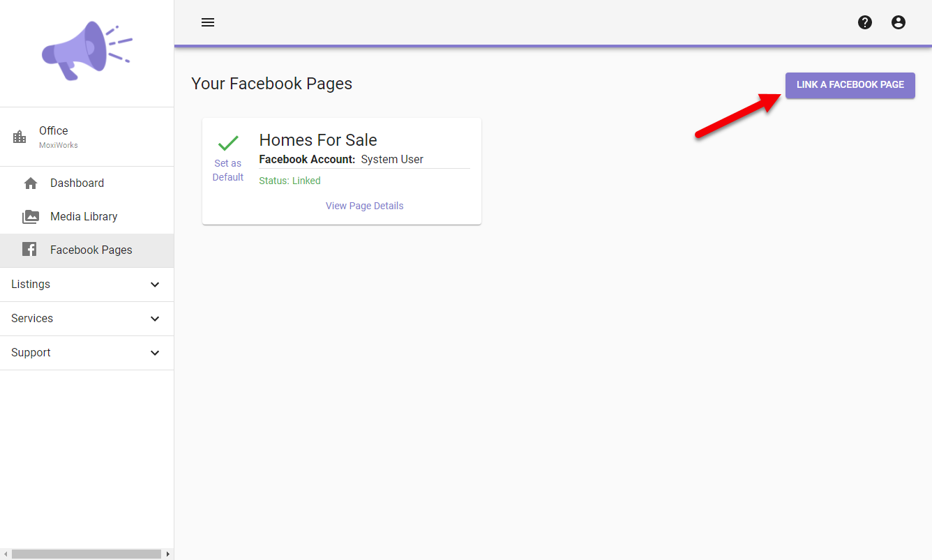Select Facebook Pages in the sidebar

click(x=91, y=250)
